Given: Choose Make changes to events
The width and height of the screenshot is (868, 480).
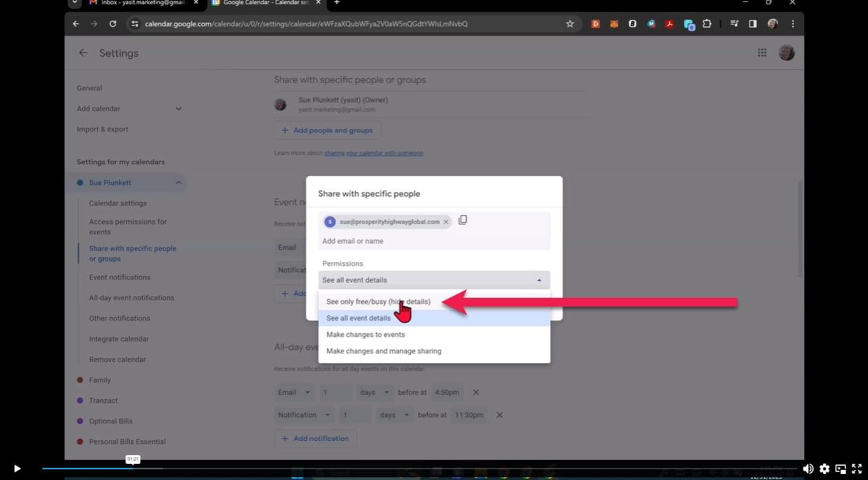Looking at the screenshot, I should click(365, 335).
